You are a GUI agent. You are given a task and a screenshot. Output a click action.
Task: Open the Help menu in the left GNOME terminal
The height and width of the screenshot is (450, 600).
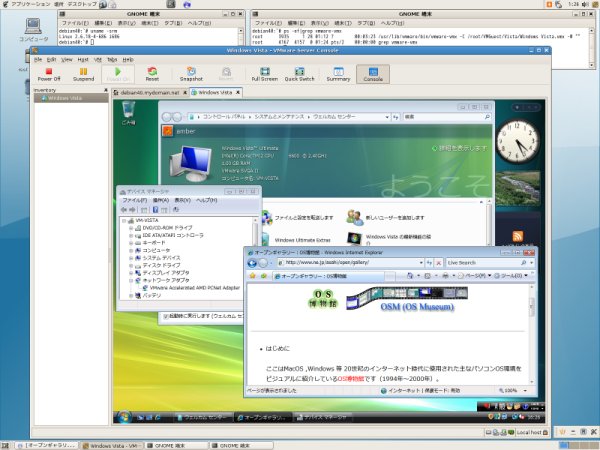pos(199,23)
